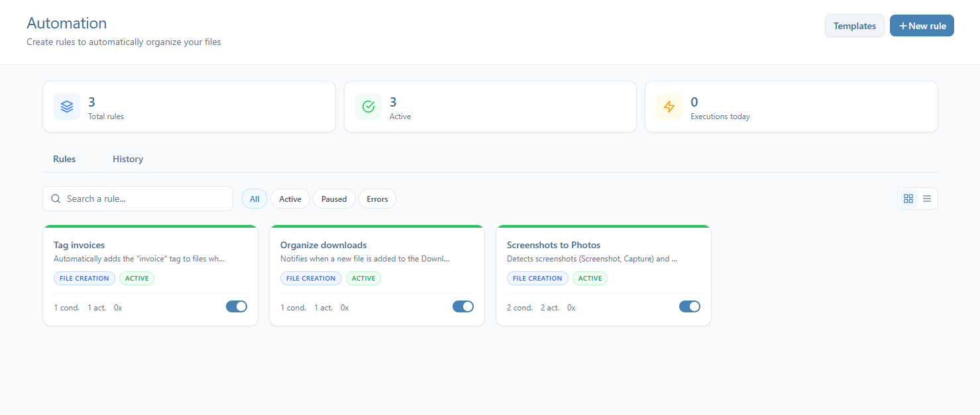Turn off the Organize downloads rule
980x415 pixels.
pos(463,306)
